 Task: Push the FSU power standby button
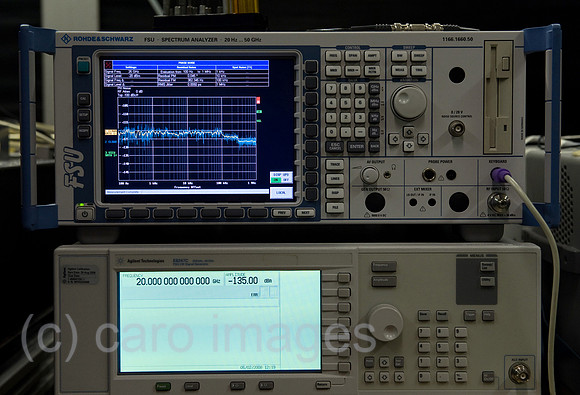[x=85, y=213]
